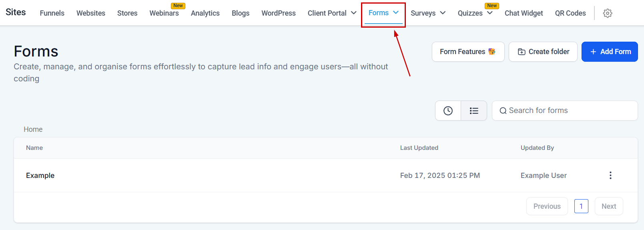The width and height of the screenshot is (644, 230).
Task: Switch to list view icon
Action: point(474,111)
